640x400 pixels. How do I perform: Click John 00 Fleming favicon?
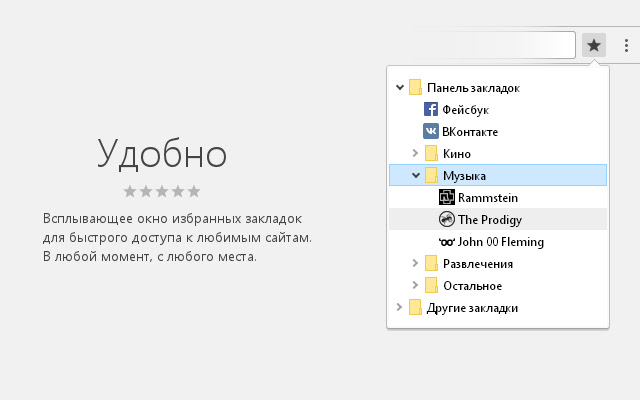[x=447, y=242]
